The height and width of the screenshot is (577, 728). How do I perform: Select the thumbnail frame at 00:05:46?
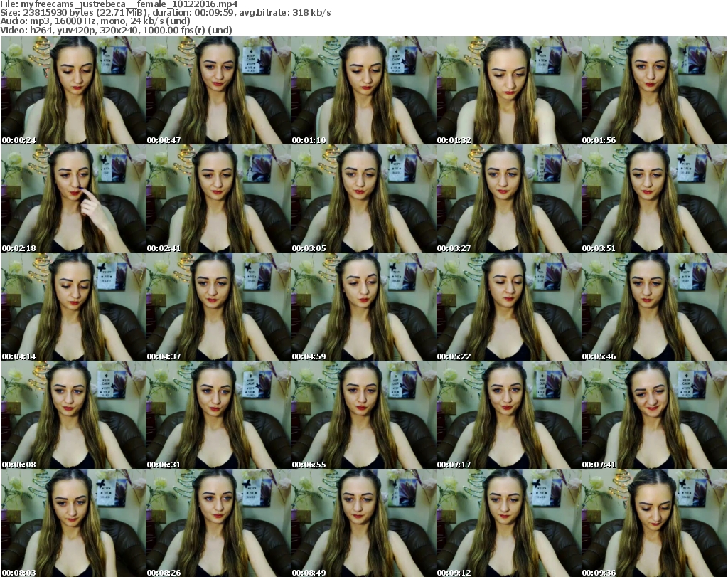pyautogui.click(x=654, y=307)
